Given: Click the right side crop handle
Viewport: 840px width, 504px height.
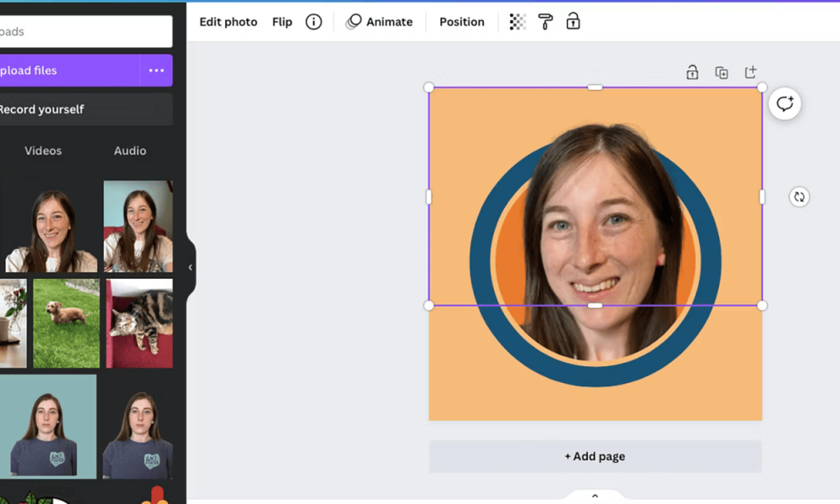Looking at the screenshot, I should pos(762,197).
